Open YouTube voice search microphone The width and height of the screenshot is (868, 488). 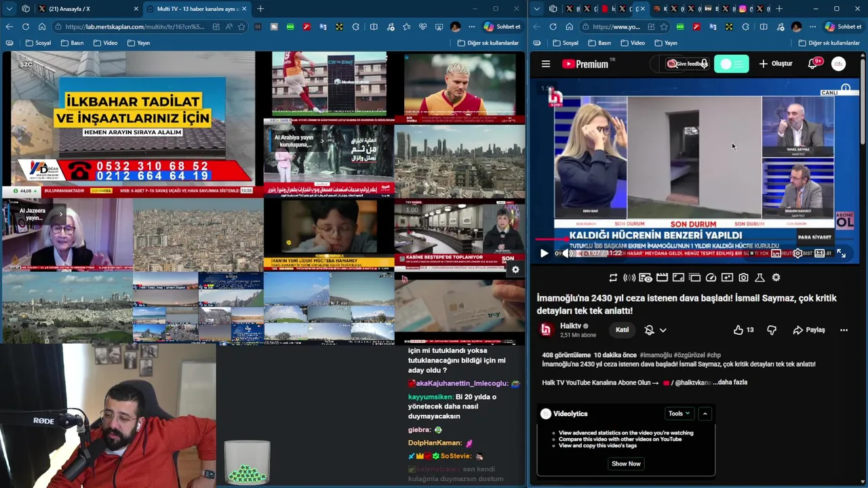(705, 64)
